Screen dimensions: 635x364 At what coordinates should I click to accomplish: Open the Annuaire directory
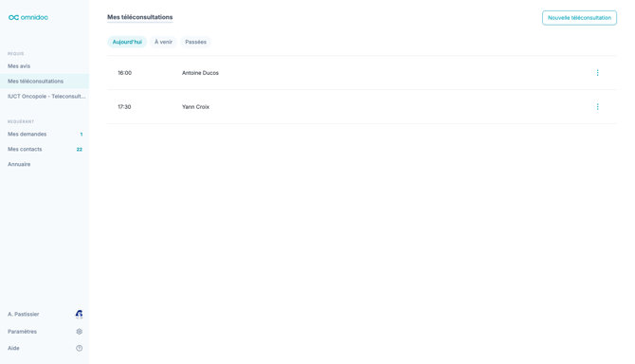coord(45,164)
